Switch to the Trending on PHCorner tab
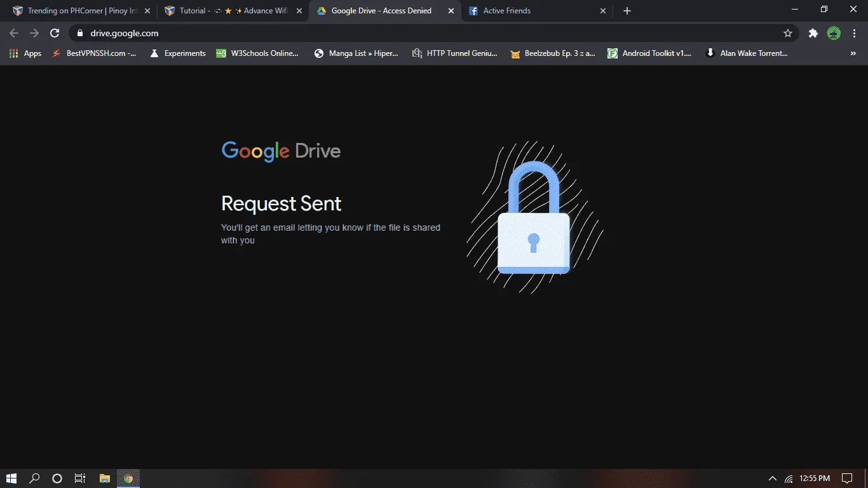 80,11
